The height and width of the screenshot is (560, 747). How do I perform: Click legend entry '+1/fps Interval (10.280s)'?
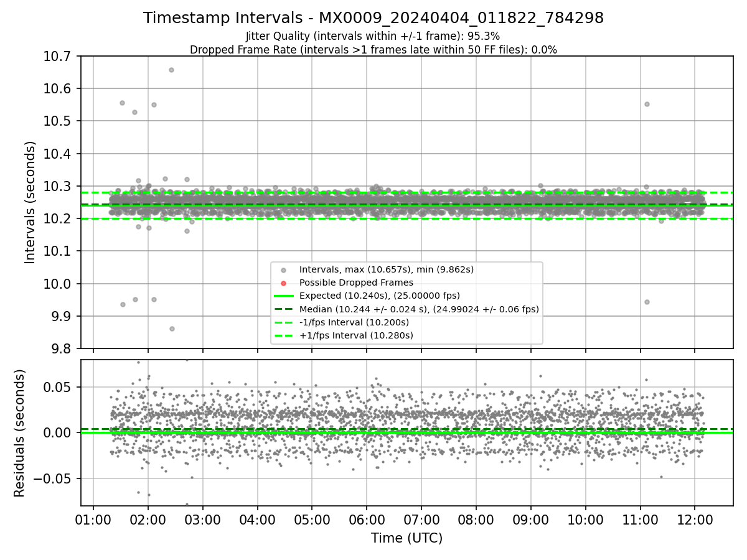tap(356, 335)
